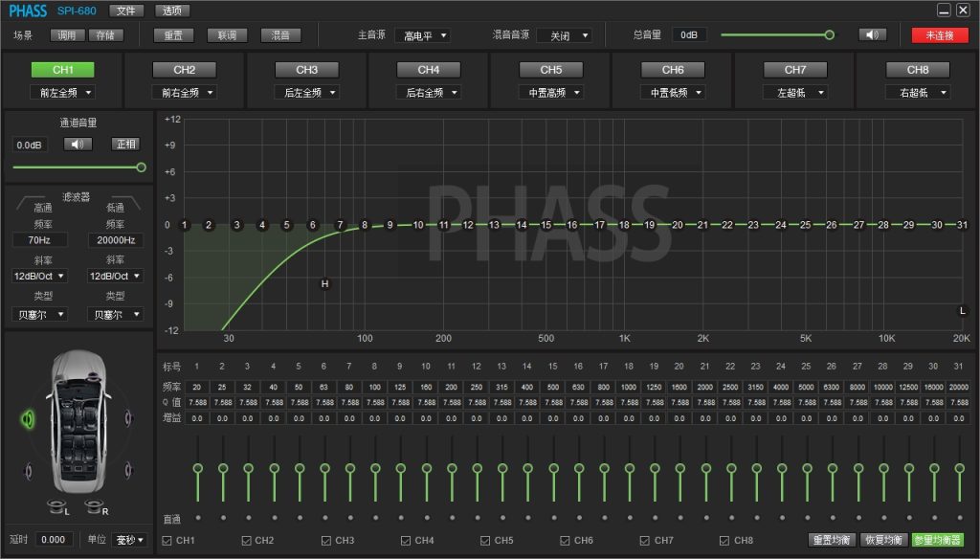Click the low-pass 20000Hz frequency field
Image resolution: width=980 pixels, height=559 pixels.
pos(116,240)
